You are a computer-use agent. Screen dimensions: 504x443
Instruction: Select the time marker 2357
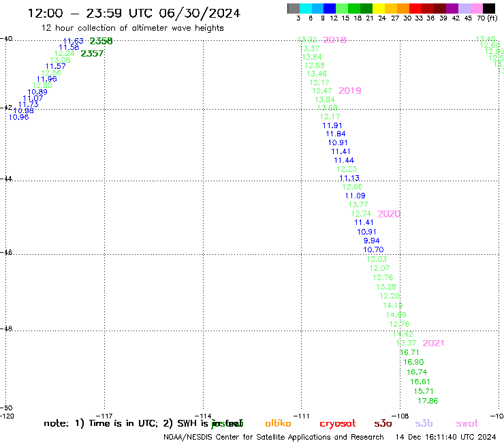coord(92,53)
